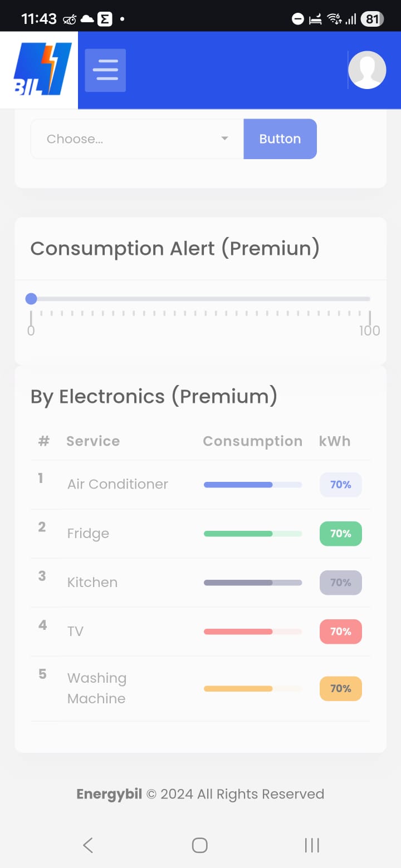Tap the Android home navigation icon

[x=200, y=845]
